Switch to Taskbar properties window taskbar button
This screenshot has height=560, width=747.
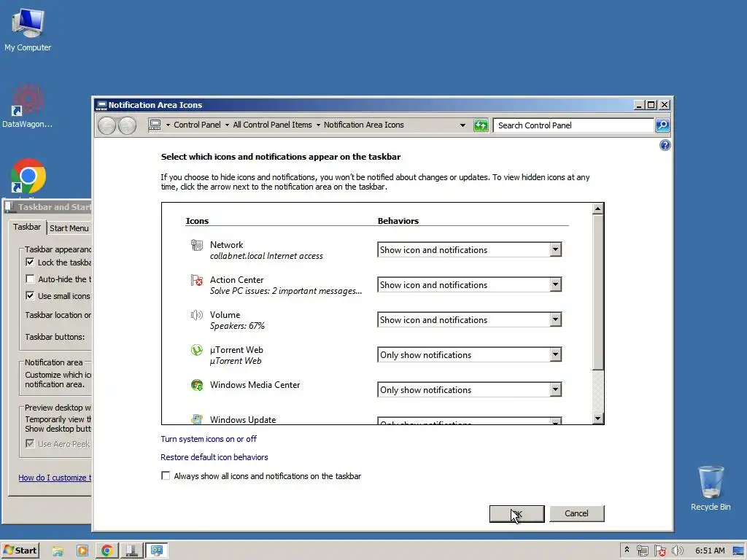(x=131, y=551)
